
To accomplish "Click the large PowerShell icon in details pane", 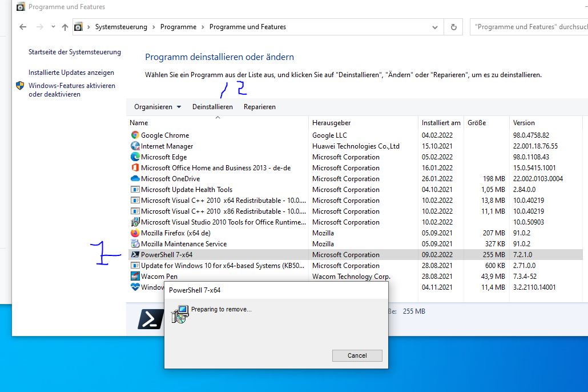I will point(150,319).
